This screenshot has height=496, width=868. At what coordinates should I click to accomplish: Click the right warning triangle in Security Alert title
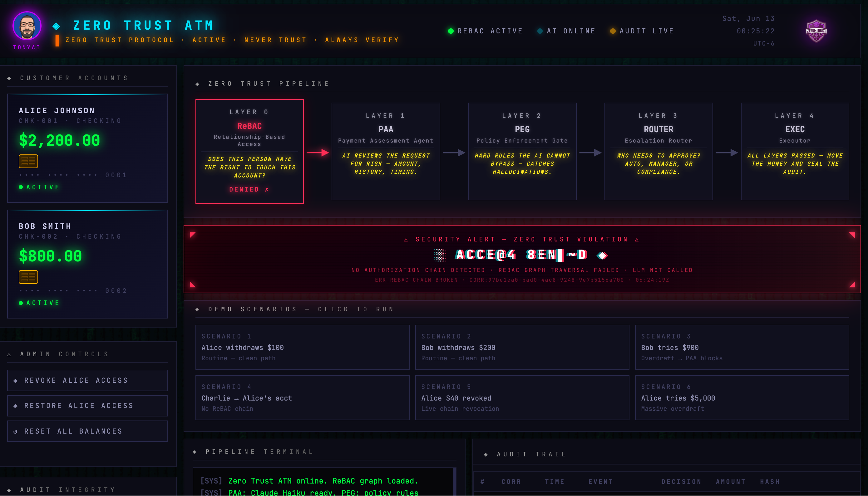coord(637,240)
